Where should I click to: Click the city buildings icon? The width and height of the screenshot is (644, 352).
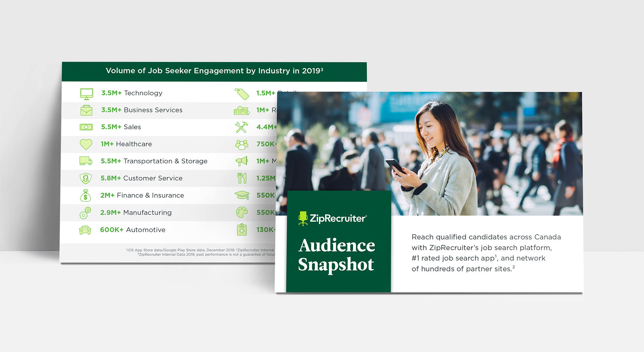tap(241, 110)
